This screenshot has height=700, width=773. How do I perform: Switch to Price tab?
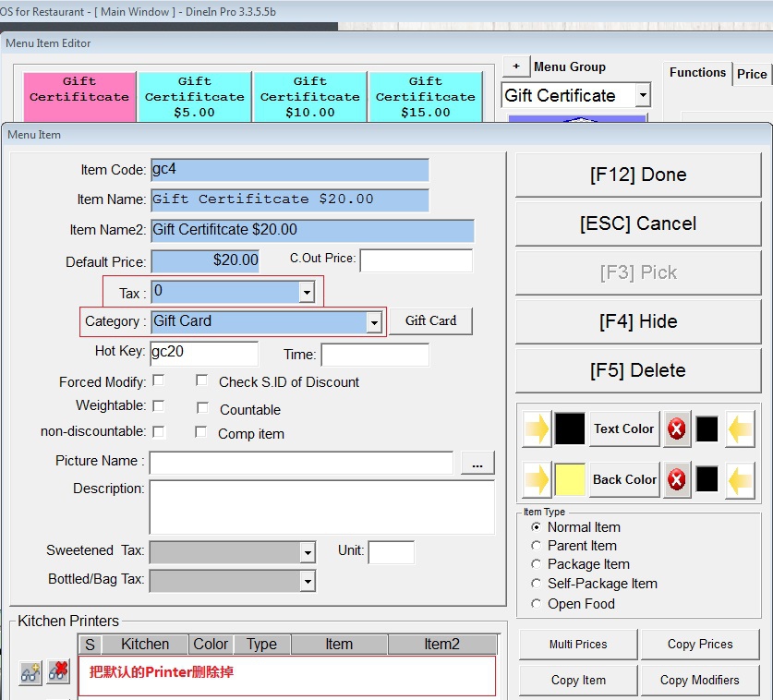(752, 74)
